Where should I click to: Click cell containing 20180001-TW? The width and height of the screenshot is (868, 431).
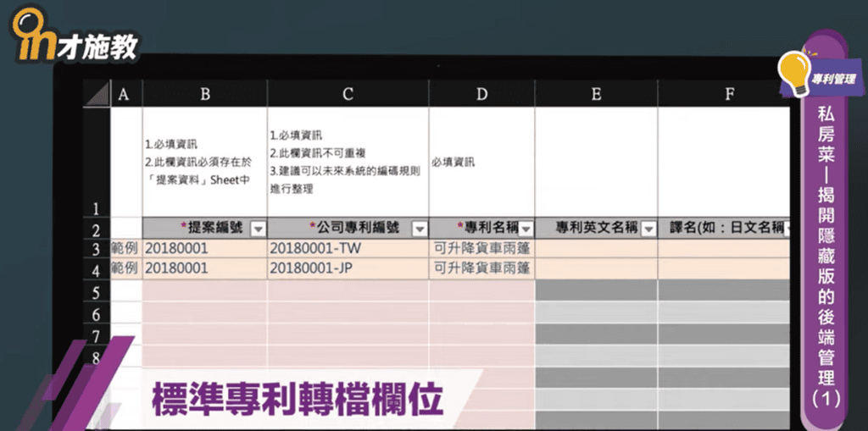pyautogui.click(x=348, y=248)
